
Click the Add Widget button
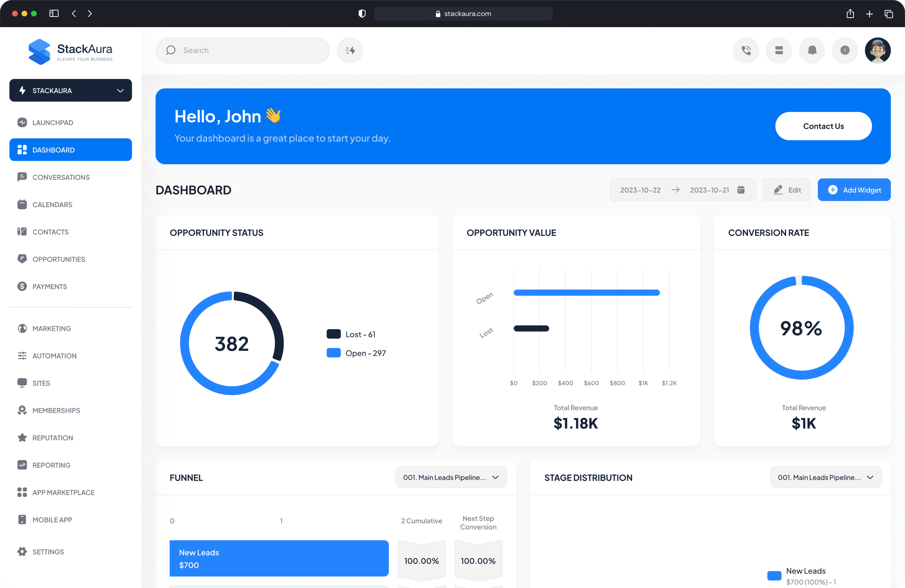[x=854, y=190]
